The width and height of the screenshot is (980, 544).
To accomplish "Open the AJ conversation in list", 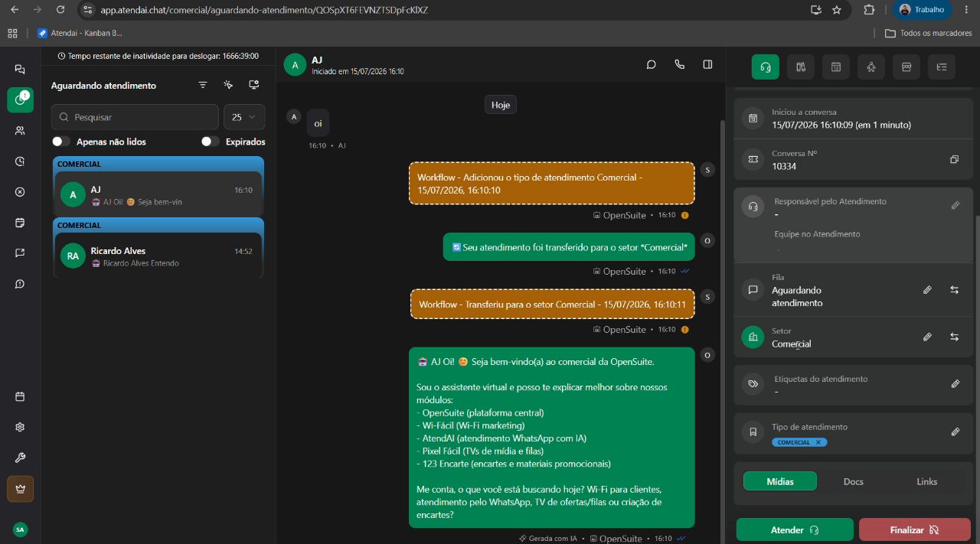I will tap(158, 195).
